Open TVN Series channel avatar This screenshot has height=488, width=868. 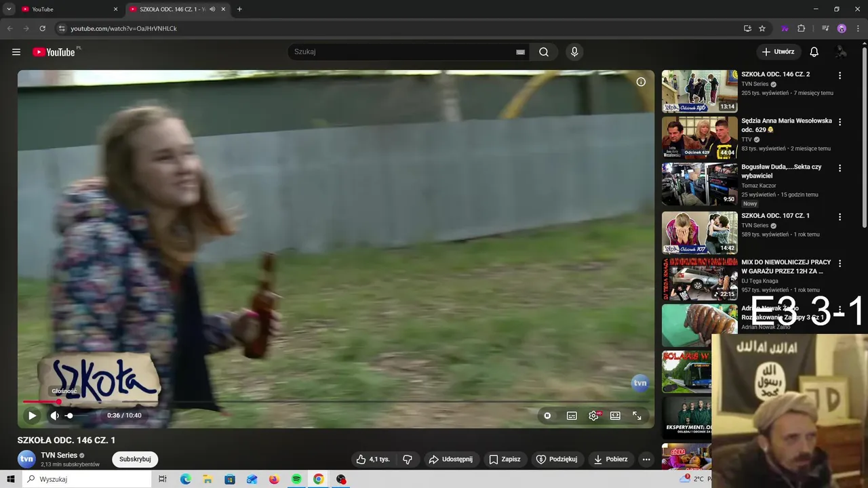point(26,459)
